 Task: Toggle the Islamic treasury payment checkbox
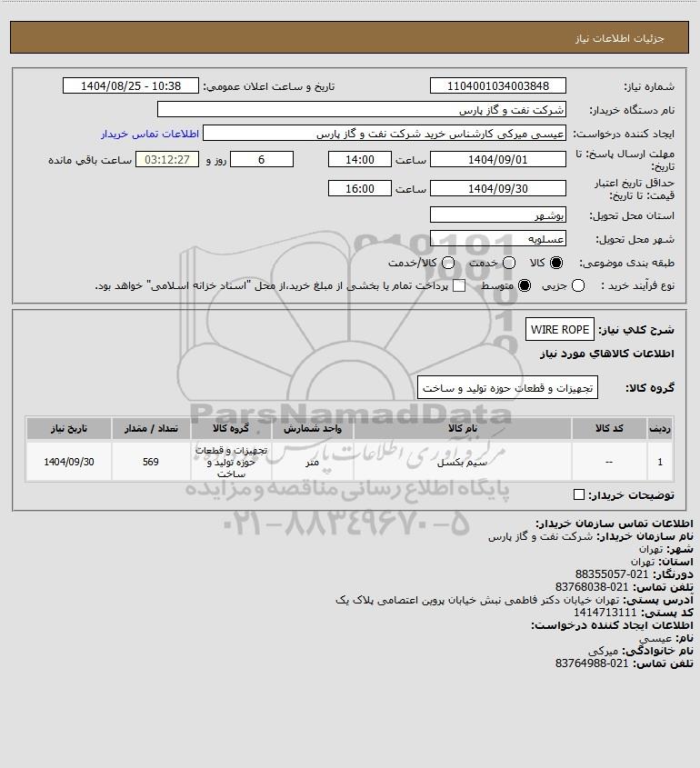459,285
